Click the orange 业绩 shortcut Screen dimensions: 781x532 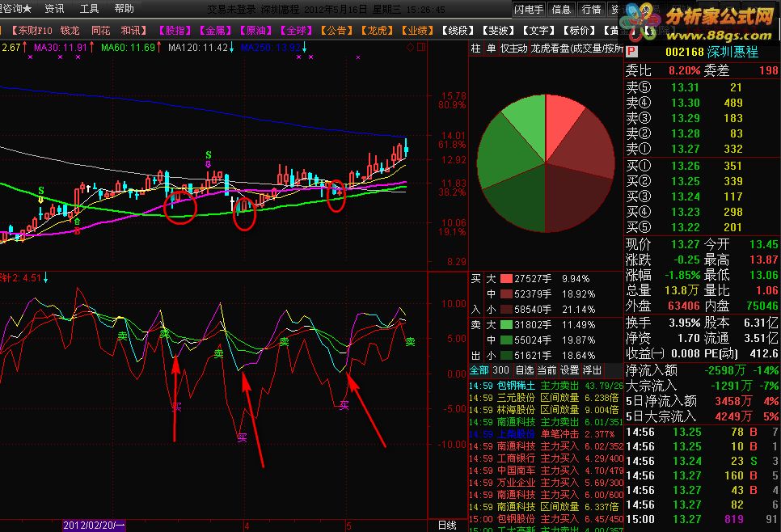[417, 31]
